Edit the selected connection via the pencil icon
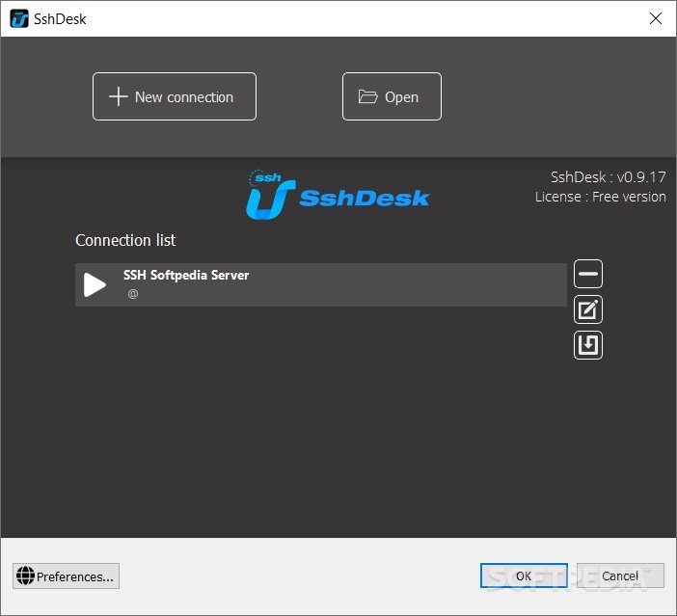 (x=588, y=309)
